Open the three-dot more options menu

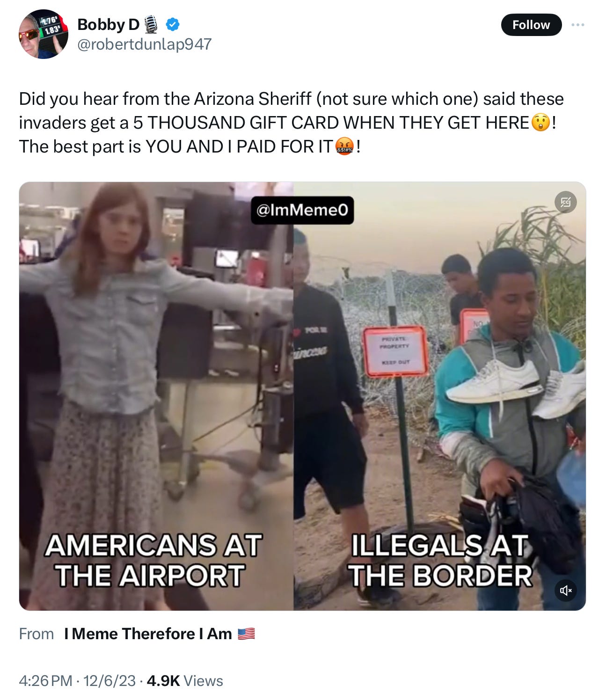point(578,25)
